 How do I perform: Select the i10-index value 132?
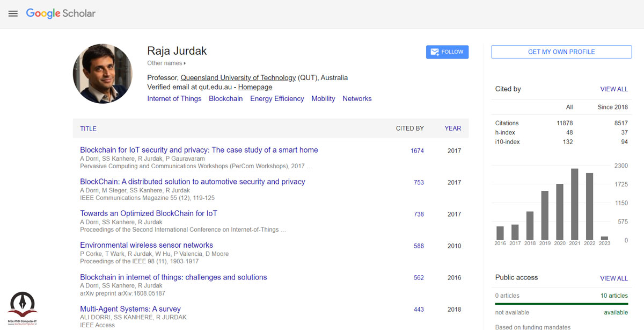(x=568, y=142)
